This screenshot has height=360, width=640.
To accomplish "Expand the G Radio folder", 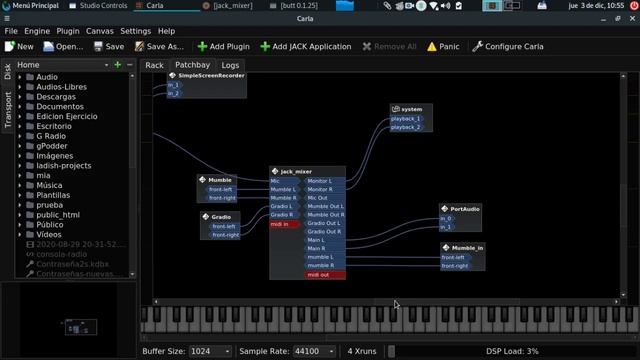I will pyautogui.click(x=20, y=136).
